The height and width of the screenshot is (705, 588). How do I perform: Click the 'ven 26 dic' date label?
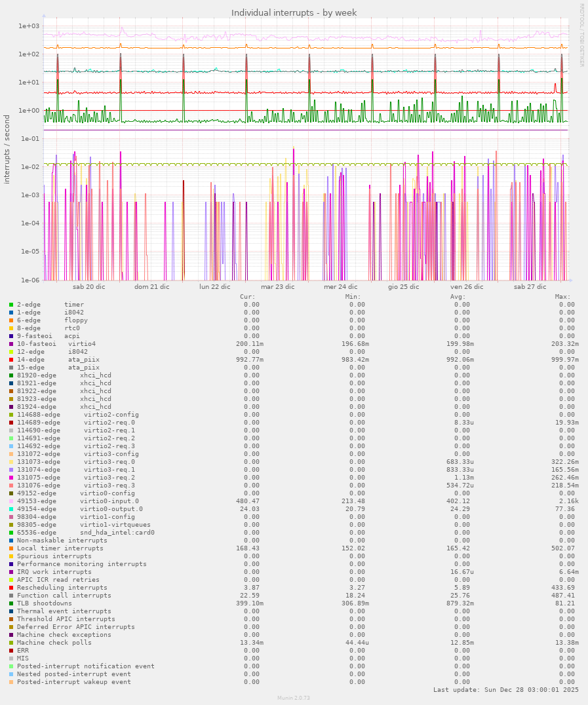tap(467, 287)
